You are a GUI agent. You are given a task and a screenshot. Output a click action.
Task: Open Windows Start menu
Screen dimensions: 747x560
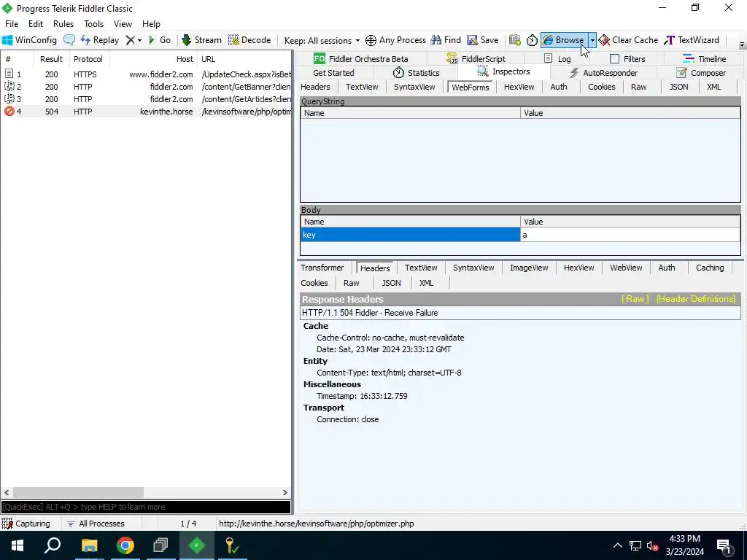(18, 545)
